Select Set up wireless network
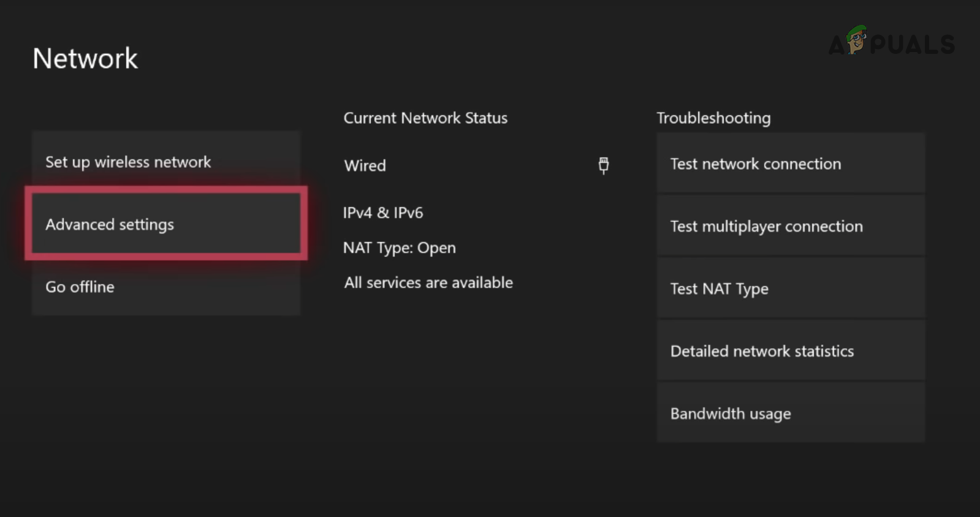This screenshot has width=980, height=517. pyautogui.click(x=166, y=162)
